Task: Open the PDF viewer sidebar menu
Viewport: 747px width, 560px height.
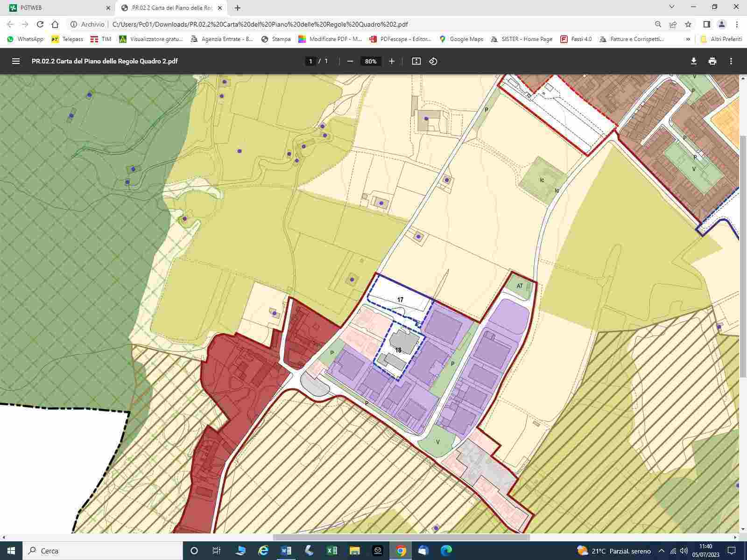Action: pos(16,61)
